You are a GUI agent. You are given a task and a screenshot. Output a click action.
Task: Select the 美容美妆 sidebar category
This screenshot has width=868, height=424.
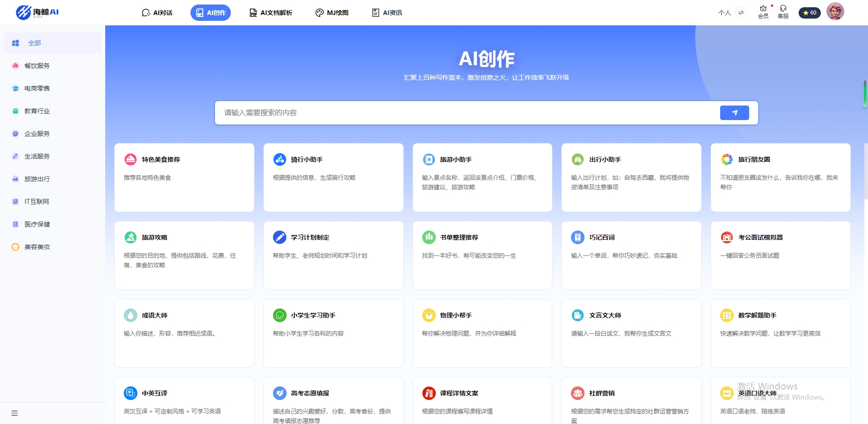click(x=53, y=247)
